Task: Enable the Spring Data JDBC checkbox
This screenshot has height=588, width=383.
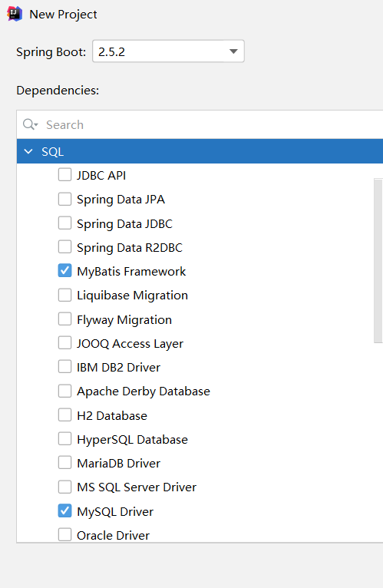Action: pyautogui.click(x=65, y=223)
